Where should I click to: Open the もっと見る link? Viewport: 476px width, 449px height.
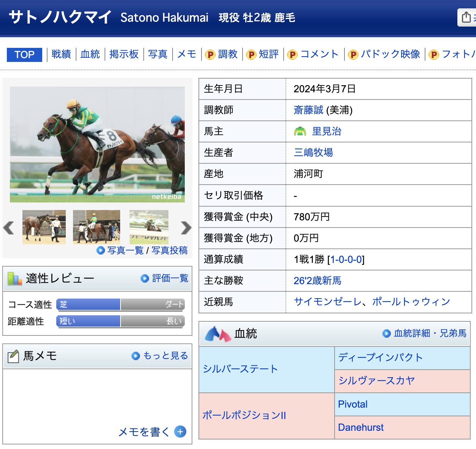(166, 356)
